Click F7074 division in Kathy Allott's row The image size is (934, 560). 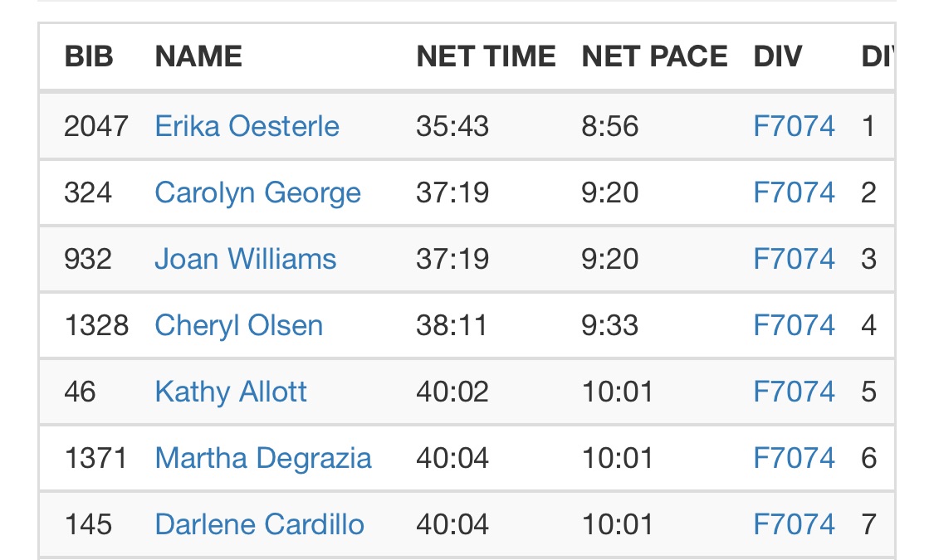pyautogui.click(x=794, y=392)
